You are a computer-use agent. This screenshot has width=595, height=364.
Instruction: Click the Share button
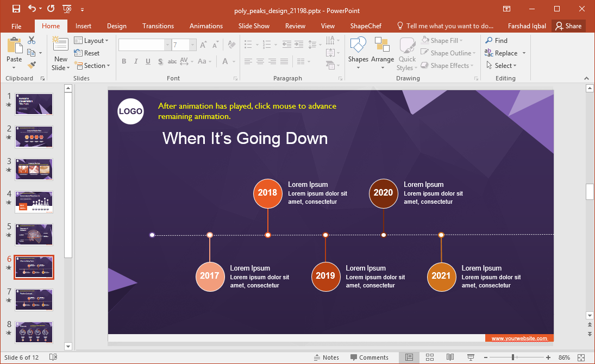[x=568, y=26]
